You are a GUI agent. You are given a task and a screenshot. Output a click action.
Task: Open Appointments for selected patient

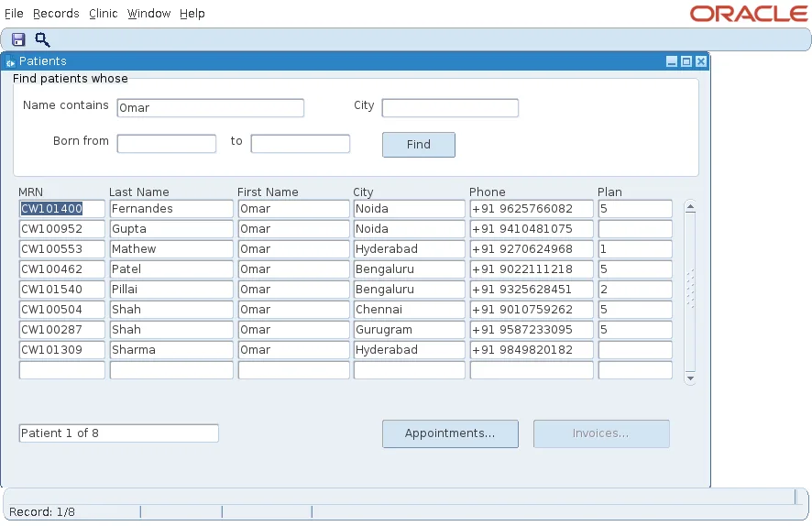450,433
